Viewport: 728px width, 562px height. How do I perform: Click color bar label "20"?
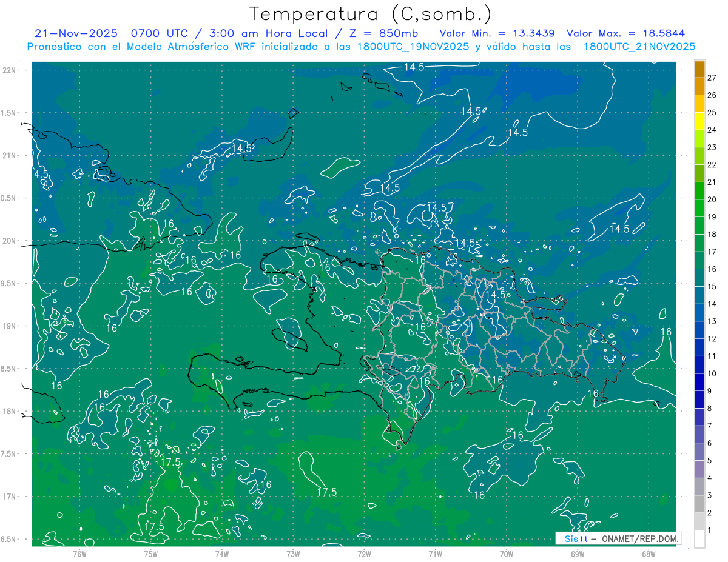[x=712, y=199]
